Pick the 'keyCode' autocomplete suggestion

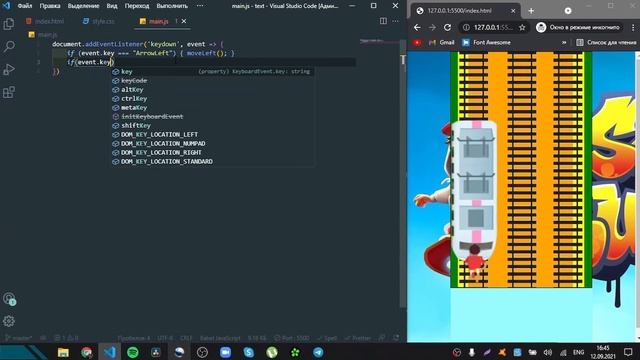click(213, 80)
